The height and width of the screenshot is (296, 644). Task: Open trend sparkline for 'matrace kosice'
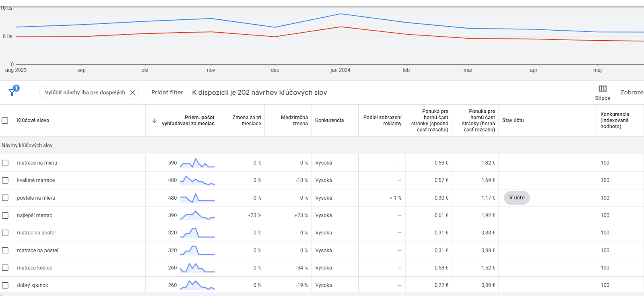coord(197,268)
